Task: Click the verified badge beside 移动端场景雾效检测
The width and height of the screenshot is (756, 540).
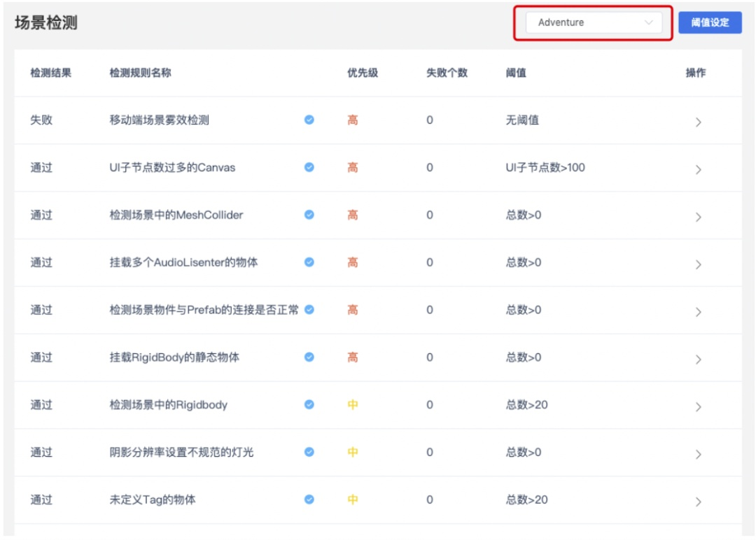Action: tap(309, 120)
